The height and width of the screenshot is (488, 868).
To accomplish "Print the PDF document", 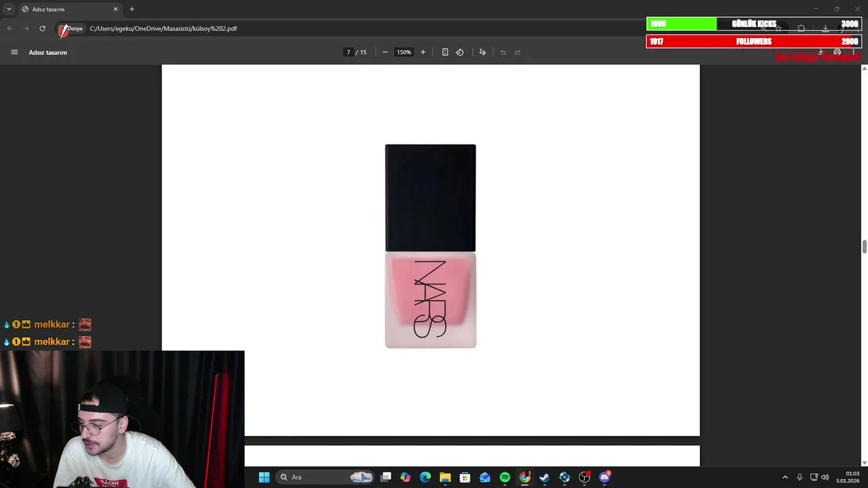I will click(x=837, y=52).
